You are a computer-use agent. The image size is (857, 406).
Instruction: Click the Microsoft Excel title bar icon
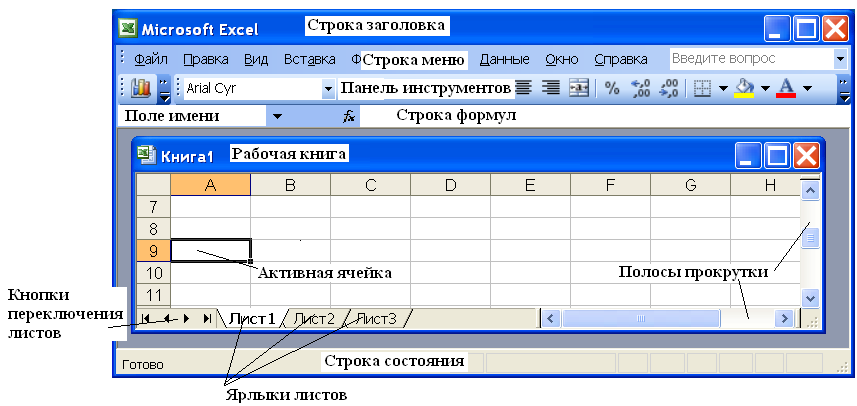click(x=128, y=28)
